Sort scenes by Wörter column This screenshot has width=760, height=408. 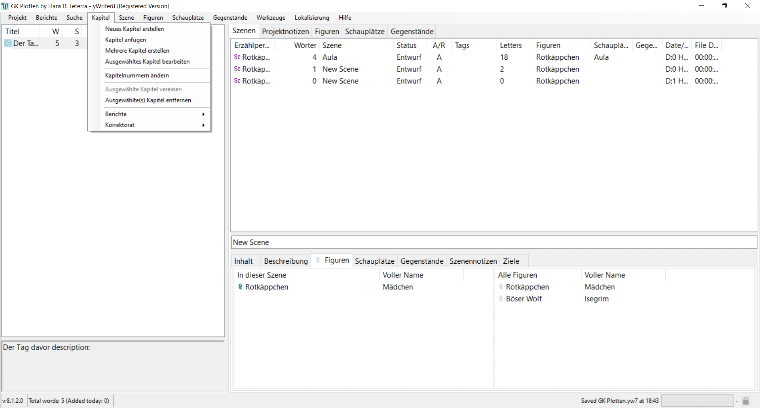pyautogui.click(x=297, y=45)
